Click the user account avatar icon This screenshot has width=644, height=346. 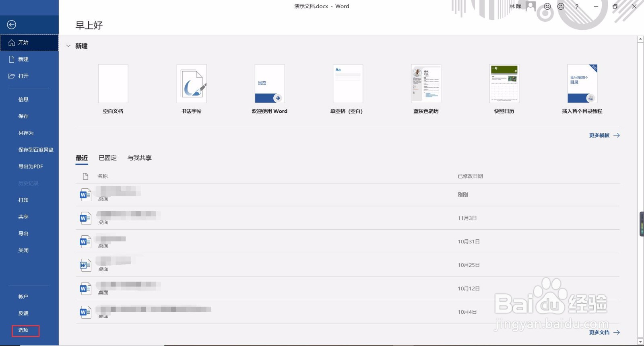(x=531, y=6)
